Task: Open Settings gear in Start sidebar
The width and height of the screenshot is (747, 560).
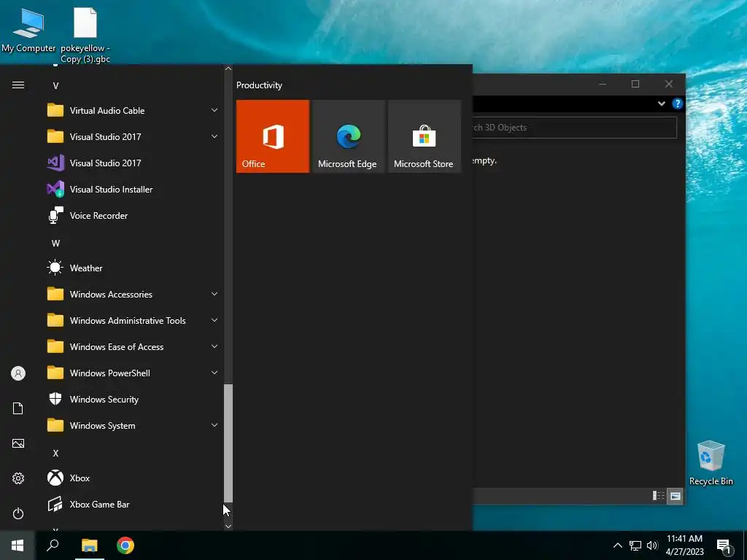Action: [x=18, y=478]
